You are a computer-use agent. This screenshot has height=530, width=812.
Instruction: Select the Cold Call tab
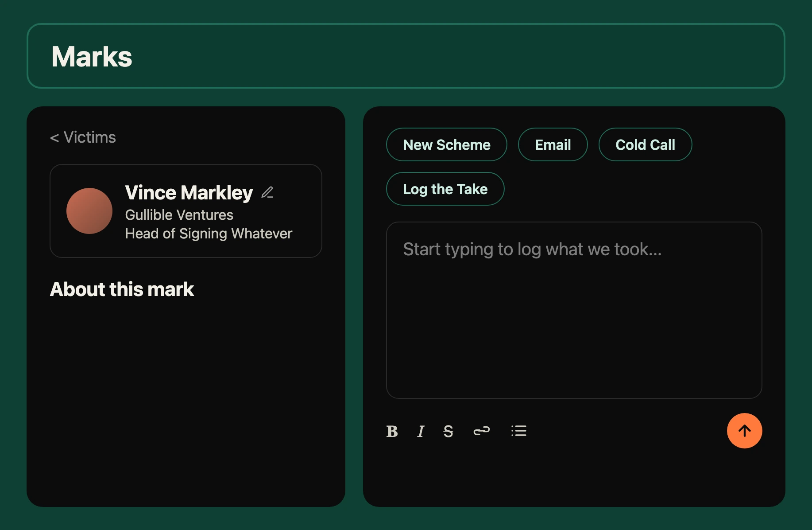pyautogui.click(x=645, y=144)
